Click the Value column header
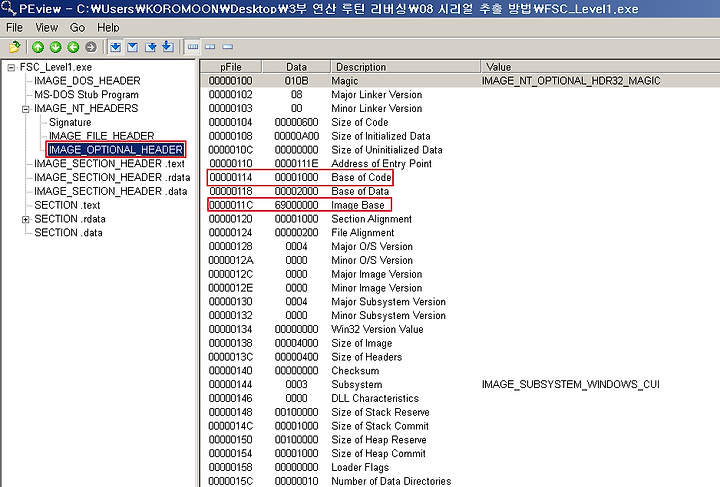 (x=600, y=67)
